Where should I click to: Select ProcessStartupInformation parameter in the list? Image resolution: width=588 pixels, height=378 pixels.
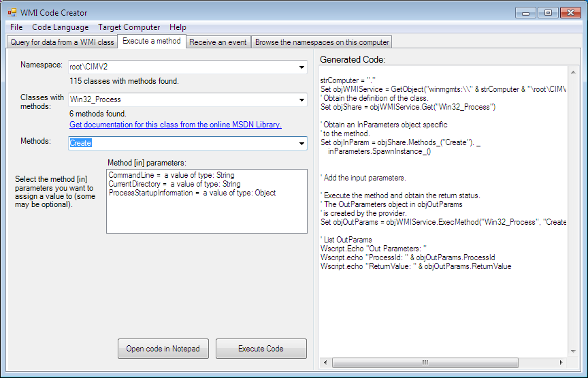click(192, 193)
